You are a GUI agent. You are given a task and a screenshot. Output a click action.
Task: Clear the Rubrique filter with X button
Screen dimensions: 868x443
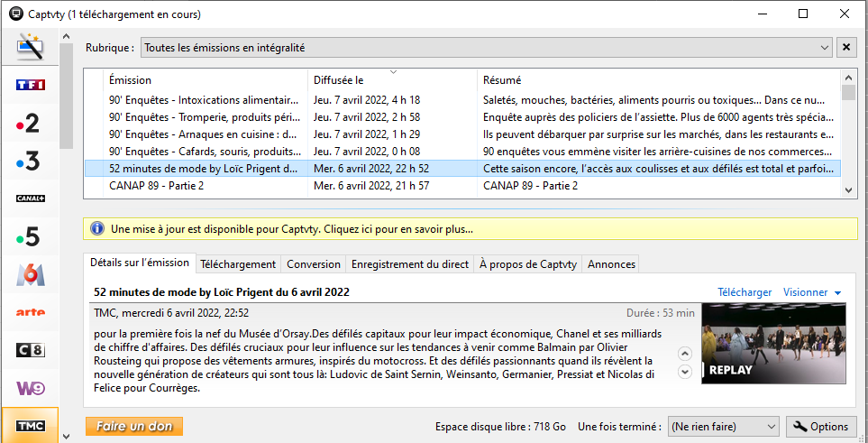pyautogui.click(x=845, y=48)
